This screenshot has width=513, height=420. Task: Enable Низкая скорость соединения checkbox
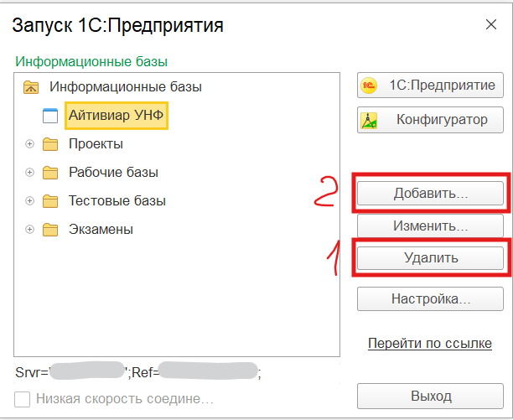click(23, 399)
